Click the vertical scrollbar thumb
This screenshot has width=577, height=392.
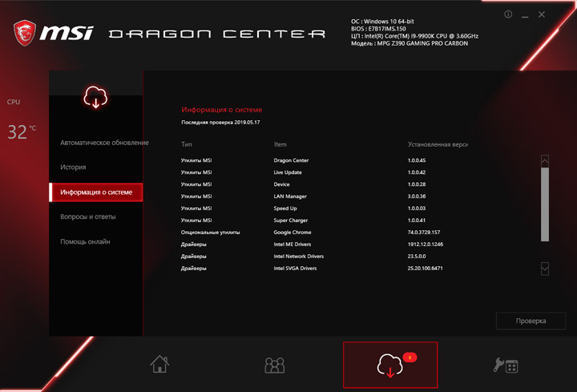[x=545, y=204]
